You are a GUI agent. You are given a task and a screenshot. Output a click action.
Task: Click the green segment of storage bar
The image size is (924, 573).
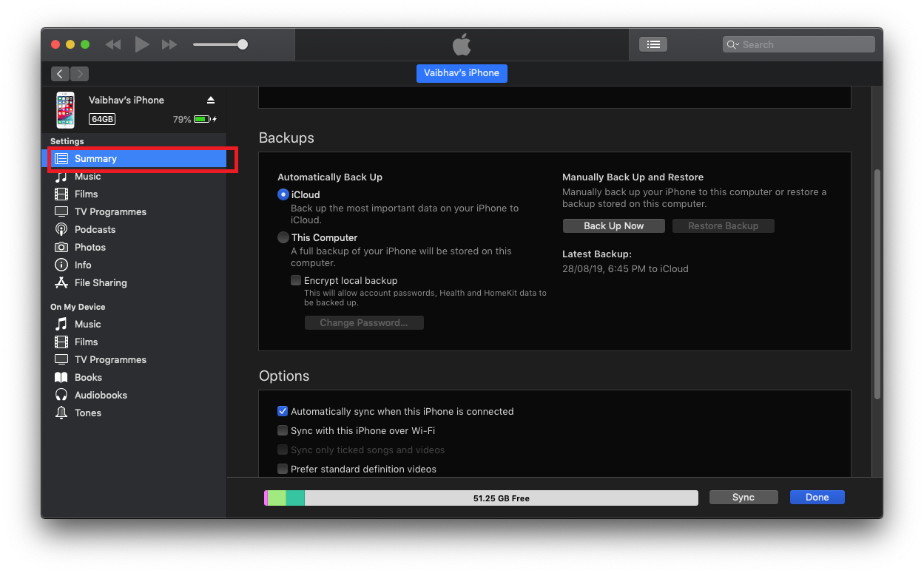(277, 498)
